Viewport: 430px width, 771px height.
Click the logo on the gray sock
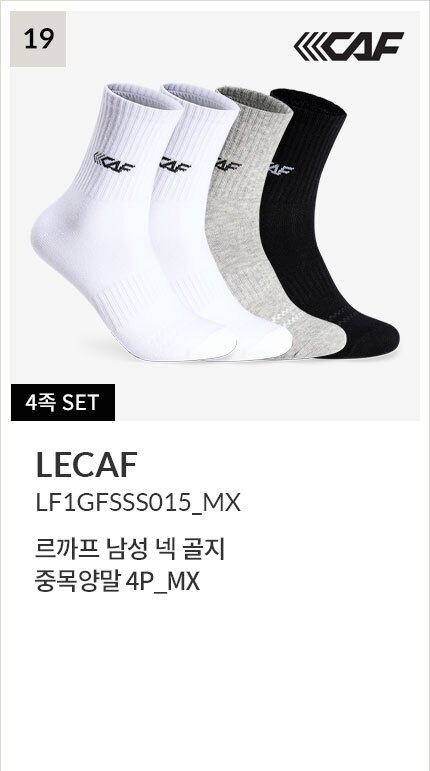click(229, 164)
